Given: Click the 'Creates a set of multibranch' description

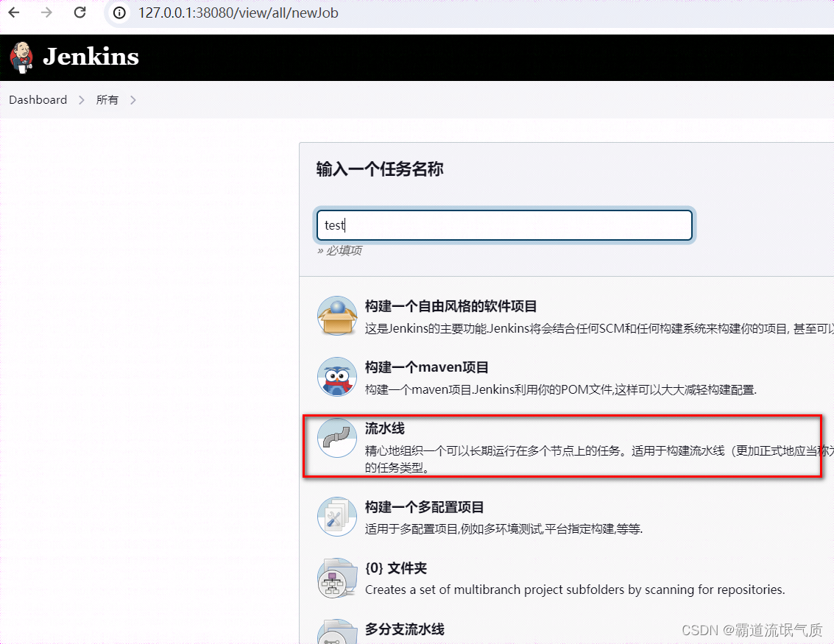Looking at the screenshot, I should (x=575, y=590).
